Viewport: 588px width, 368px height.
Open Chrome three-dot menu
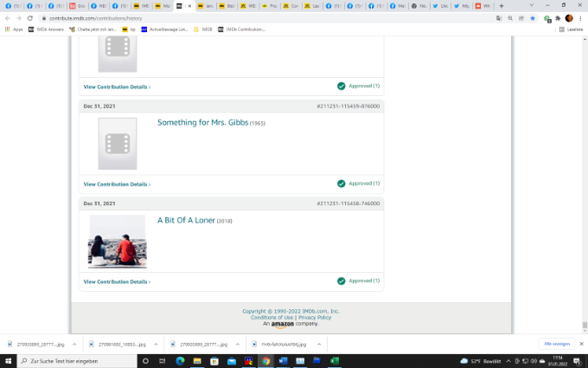point(580,18)
